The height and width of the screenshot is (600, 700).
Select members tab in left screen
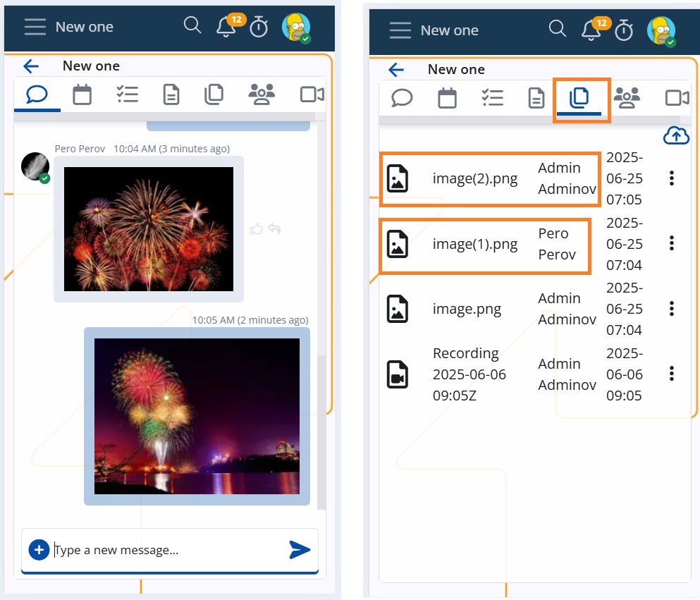(262, 94)
